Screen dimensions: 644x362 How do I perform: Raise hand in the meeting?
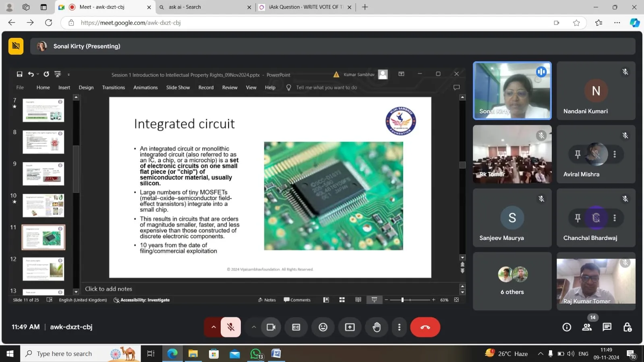pyautogui.click(x=376, y=327)
